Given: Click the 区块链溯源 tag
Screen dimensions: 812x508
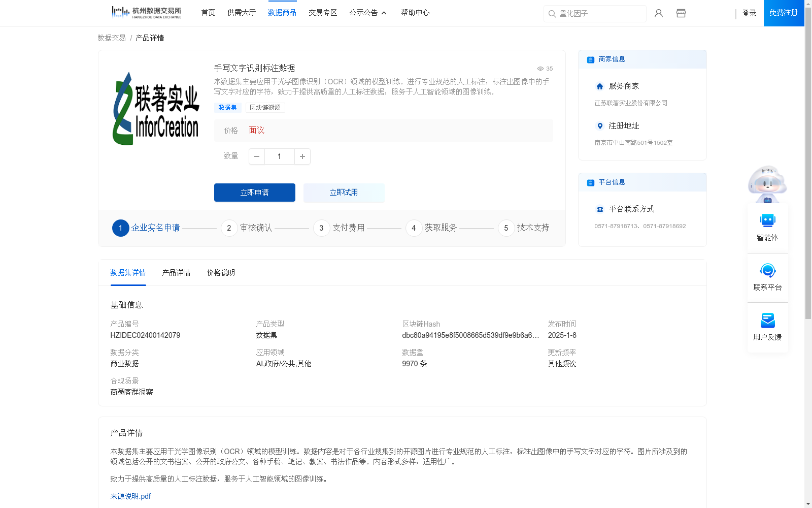Looking at the screenshot, I should [265, 108].
